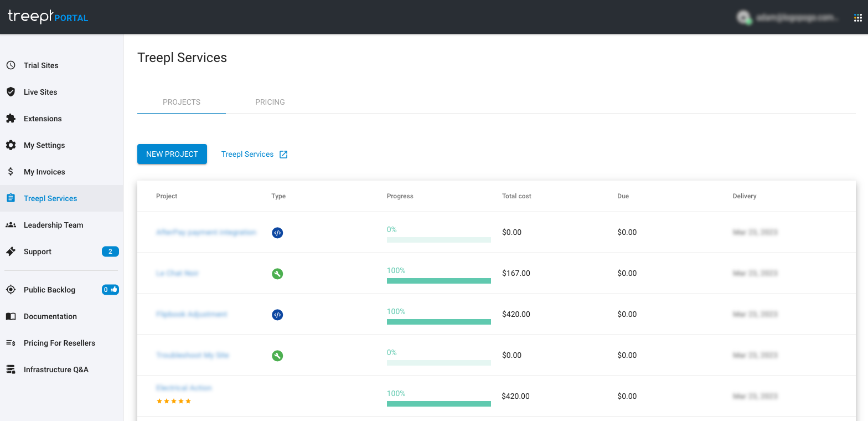
Task: Click the Public Backlog thumbs-up count badge
Action: 110,290
